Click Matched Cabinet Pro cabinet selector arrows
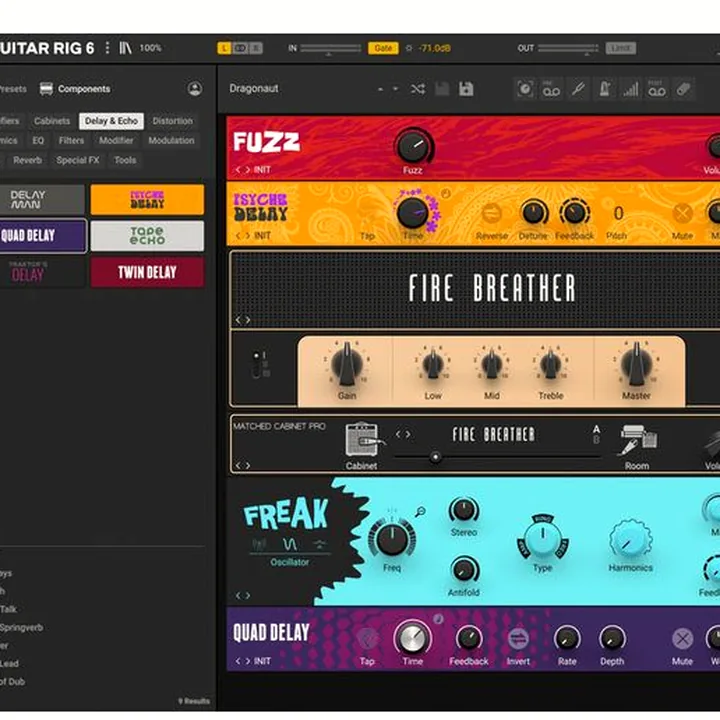The width and height of the screenshot is (720, 720). (x=403, y=434)
